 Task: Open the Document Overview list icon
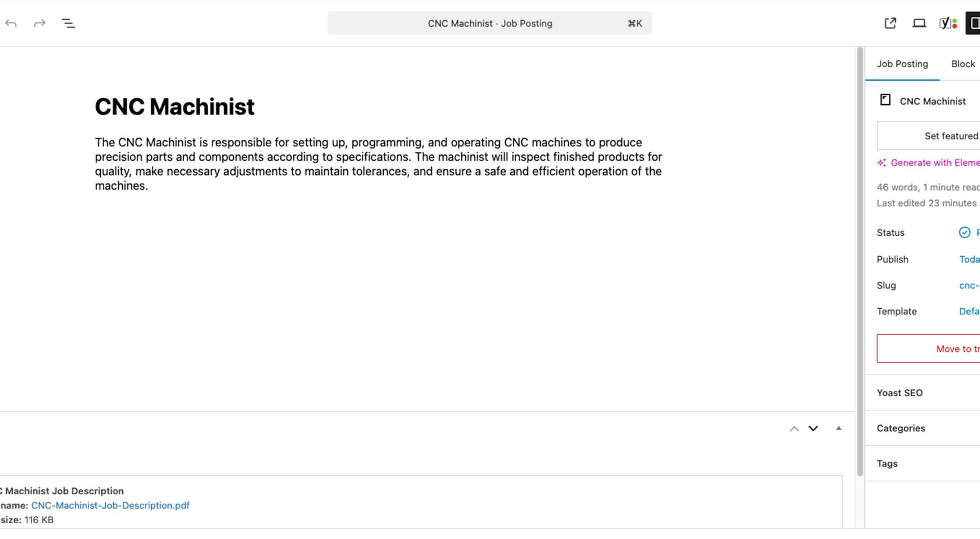(68, 24)
